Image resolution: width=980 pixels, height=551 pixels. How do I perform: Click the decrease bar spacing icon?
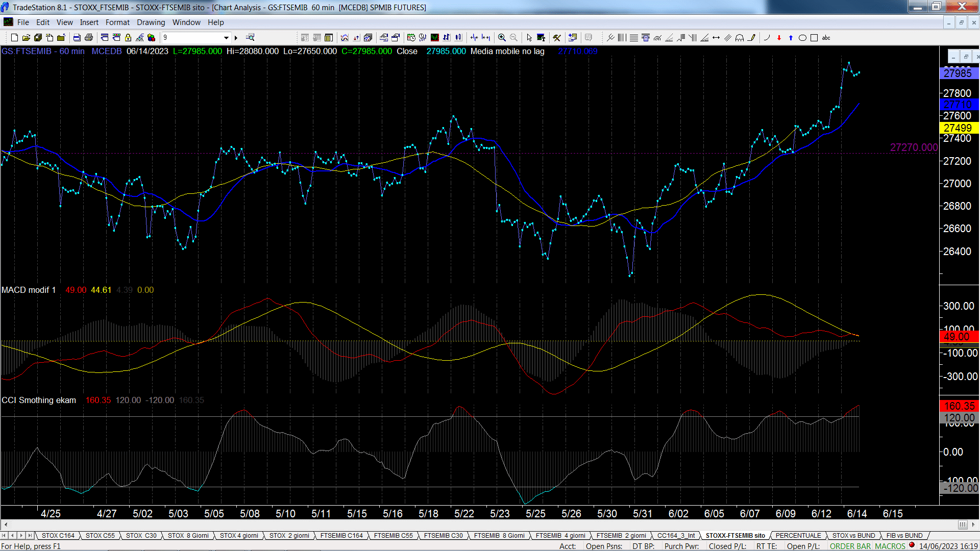click(x=474, y=37)
